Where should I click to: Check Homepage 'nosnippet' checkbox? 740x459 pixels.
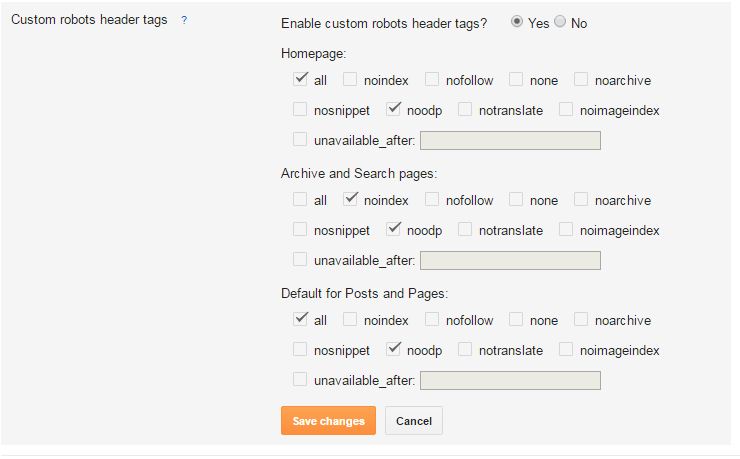click(x=300, y=109)
